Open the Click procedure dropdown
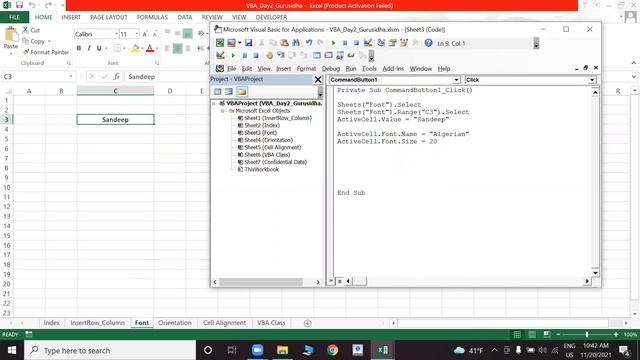The width and height of the screenshot is (640, 360). 591,80
